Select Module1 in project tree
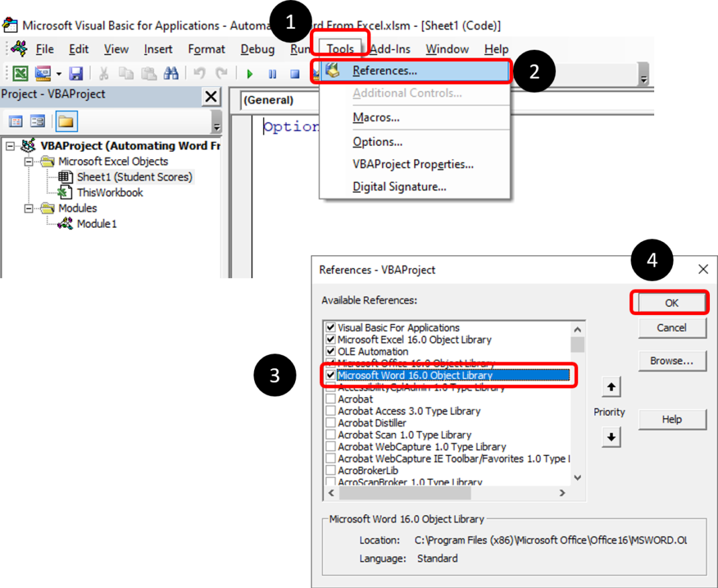Image resolution: width=718 pixels, height=588 pixels. [x=97, y=224]
